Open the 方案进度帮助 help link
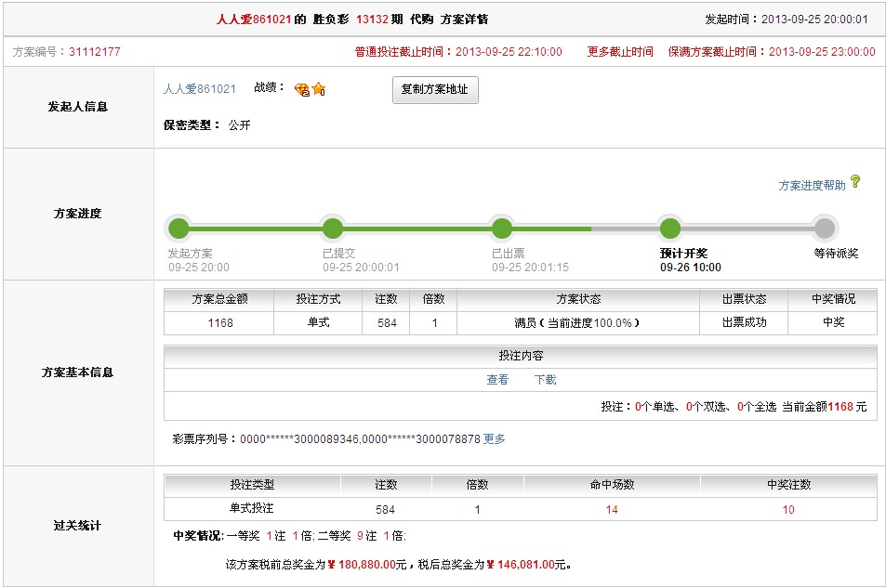 click(x=812, y=186)
